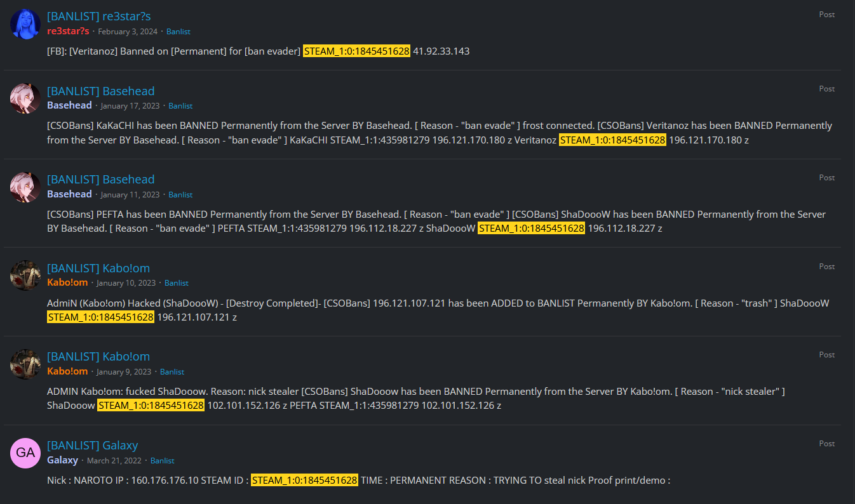855x504 pixels.
Task: Open Banlist category beside January 10, 2023
Action: pyautogui.click(x=176, y=283)
